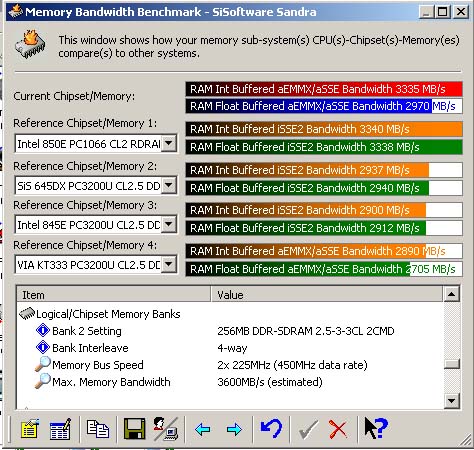Click the green RAM Float 3338 MB/s bar
The height and width of the screenshot is (450, 474).
(324, 147)
